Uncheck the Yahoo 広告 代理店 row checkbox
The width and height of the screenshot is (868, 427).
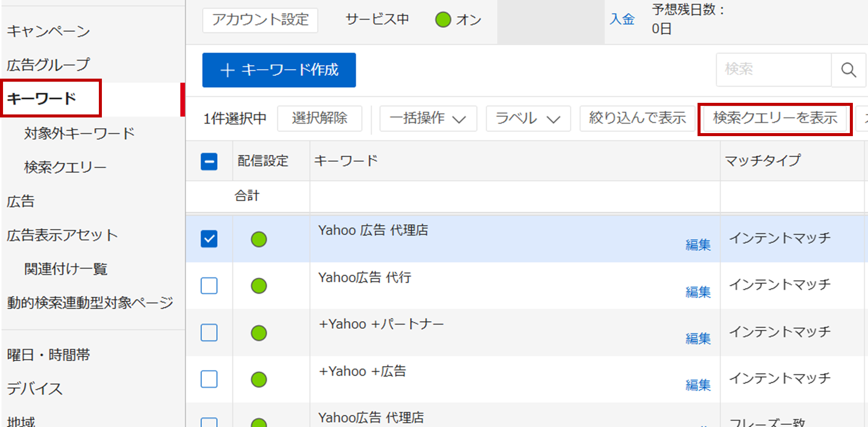coord(209,239)
